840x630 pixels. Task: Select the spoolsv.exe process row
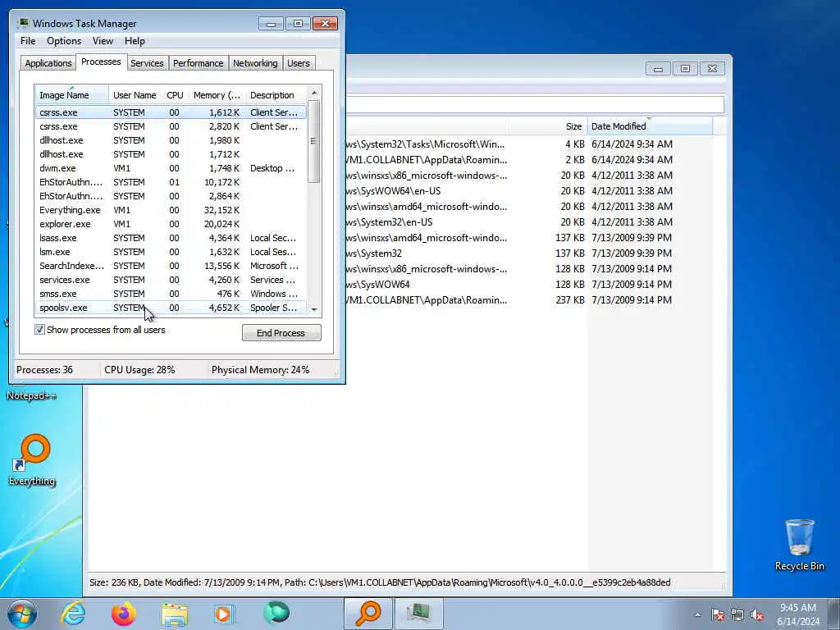click(x=171, y=308)
